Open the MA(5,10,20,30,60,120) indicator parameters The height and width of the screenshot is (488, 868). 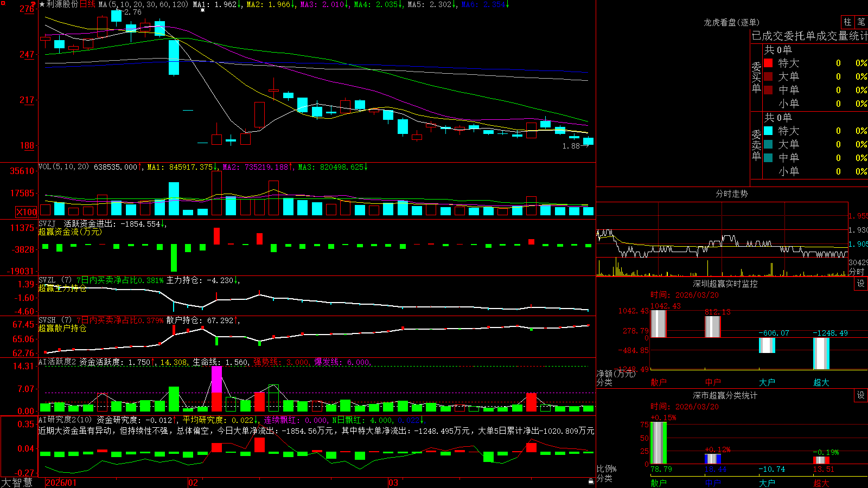click(143, 4)
